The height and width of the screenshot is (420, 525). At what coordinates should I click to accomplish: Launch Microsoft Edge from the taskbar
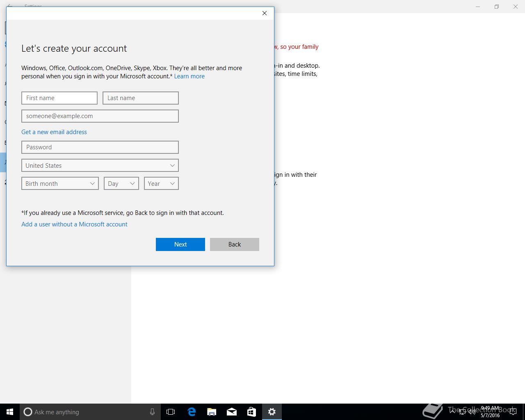tap(192, 412)
